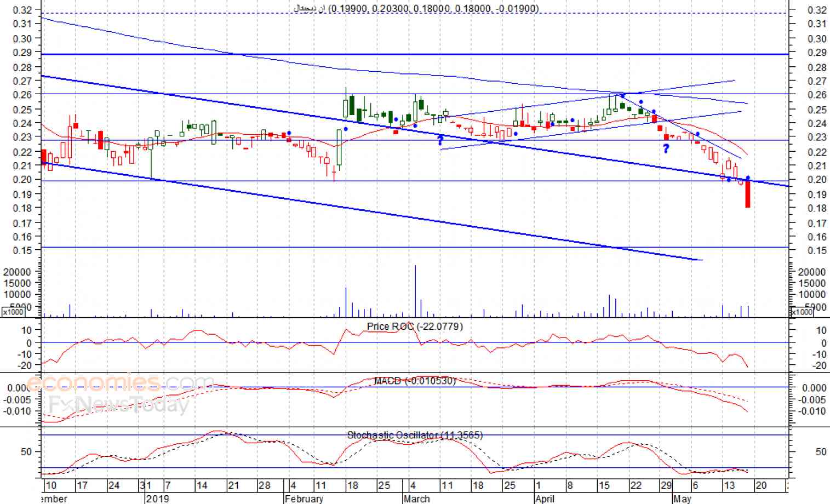Viewport: 830px width, 504px height.
Task: Click the March month label on axis
Action: click(x=417, y=499)
